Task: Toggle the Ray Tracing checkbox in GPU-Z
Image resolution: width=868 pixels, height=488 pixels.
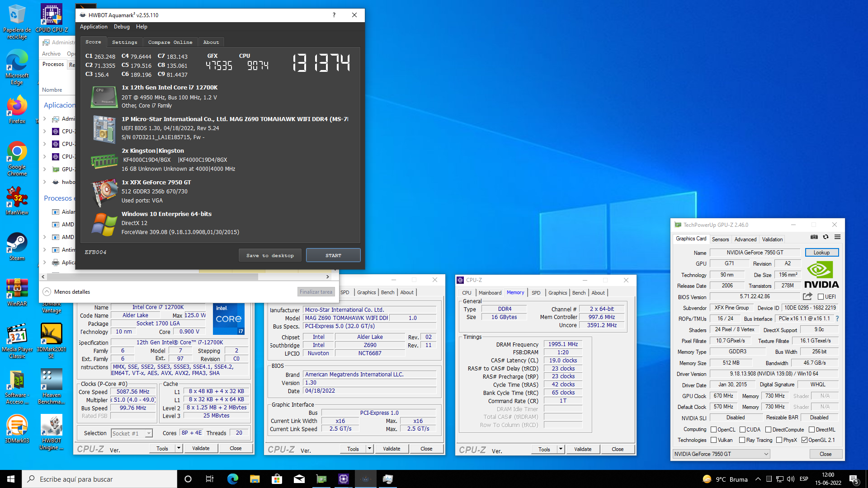Action: pyautogui.click(x=742, y=440)
